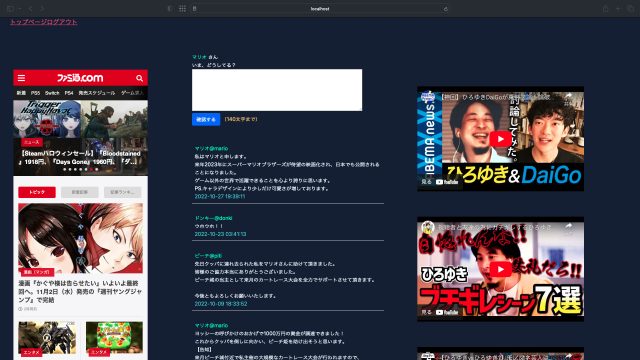Click the マリオ@mario author on bottom post
The height and width of the screenshot is (360, 640).
coord(211,326)
